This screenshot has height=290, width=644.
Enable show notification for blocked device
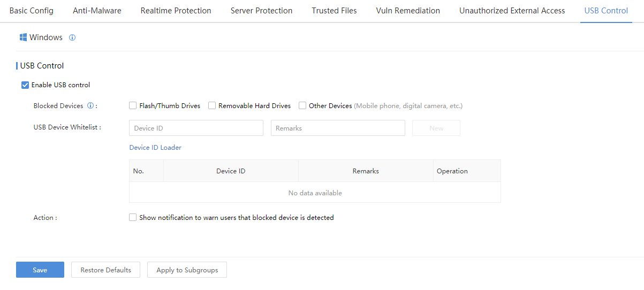click(133, 218)
